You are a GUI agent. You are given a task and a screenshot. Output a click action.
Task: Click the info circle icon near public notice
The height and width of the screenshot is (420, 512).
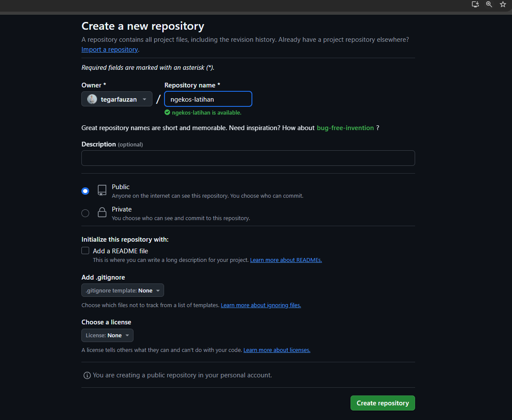tap(87, 375)
